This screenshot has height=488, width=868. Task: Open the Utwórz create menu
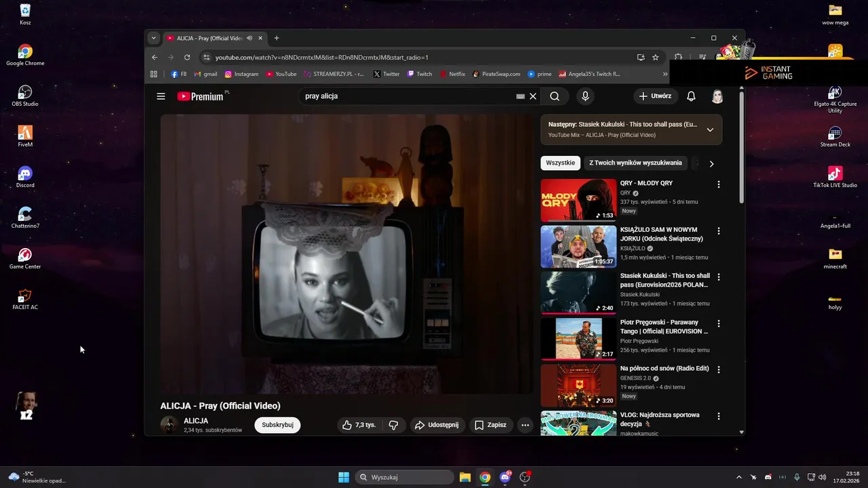655,96
